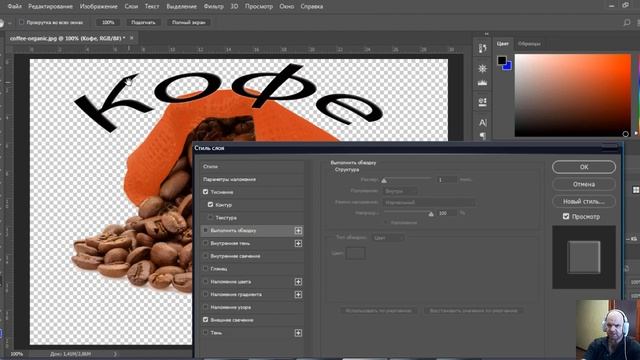640x360 pixels.
Task: Open the Фильтр menu
Action: tap(213, 7)
